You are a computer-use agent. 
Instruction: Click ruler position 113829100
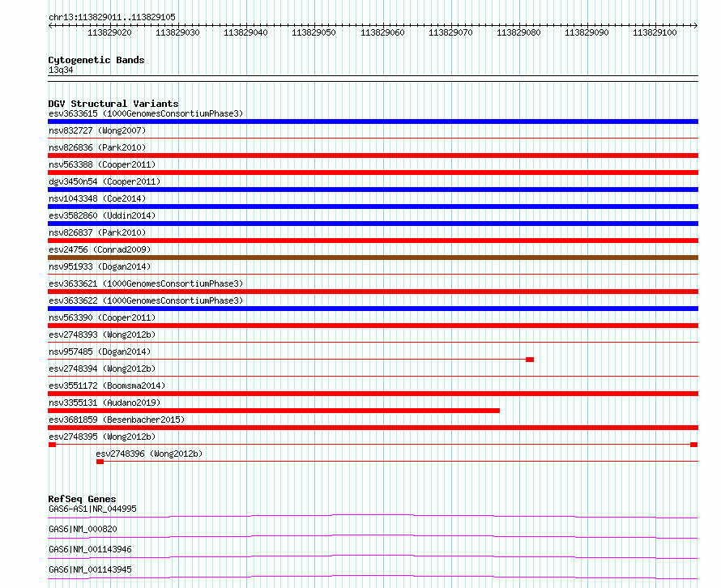pos(655,32)
